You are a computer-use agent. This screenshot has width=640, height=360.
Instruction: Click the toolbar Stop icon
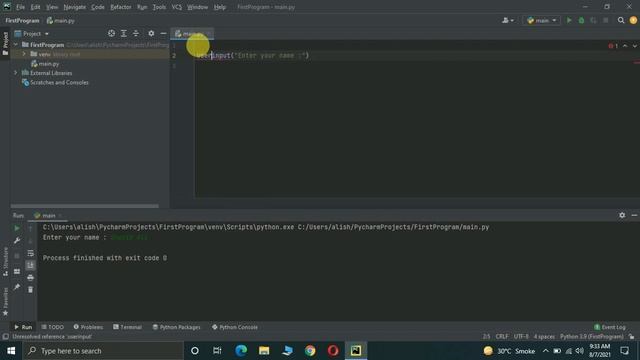coord(606,20)
